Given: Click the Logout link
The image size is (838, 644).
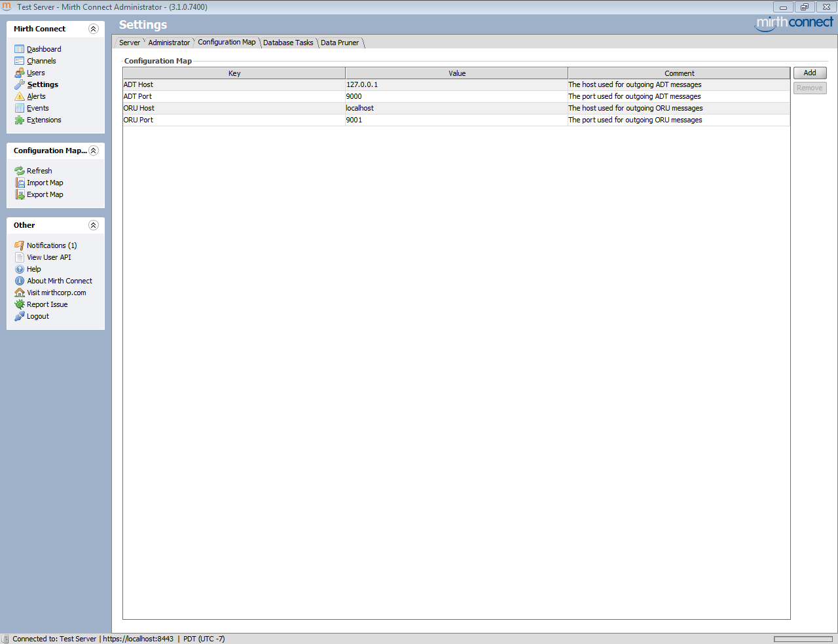Looking at the screenshot, I should pos(38,316).
